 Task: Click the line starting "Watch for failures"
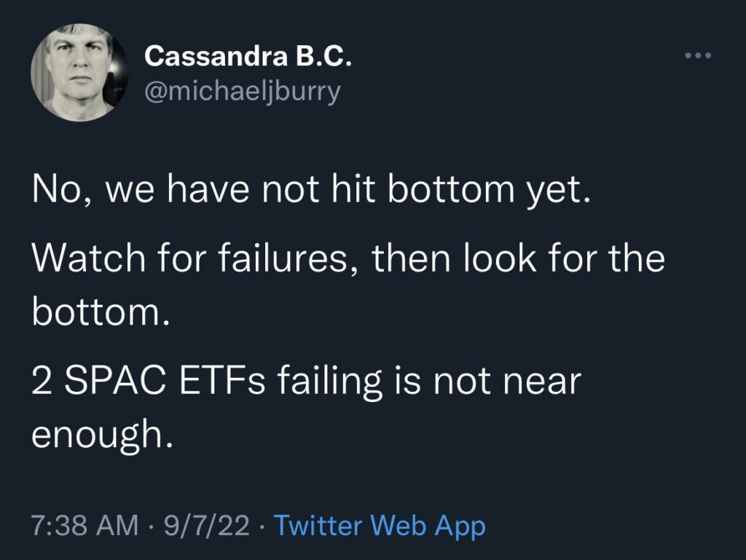[348, 259]
